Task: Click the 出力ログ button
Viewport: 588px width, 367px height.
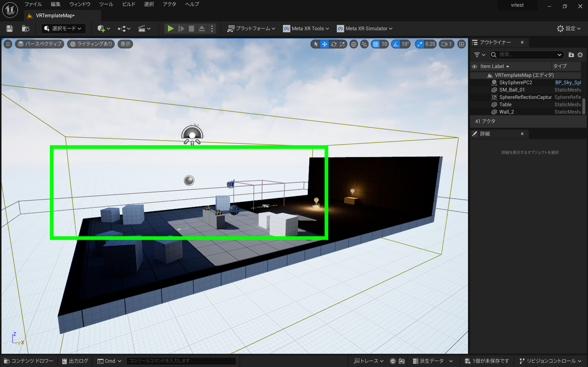Action: (x=75, y=361)
